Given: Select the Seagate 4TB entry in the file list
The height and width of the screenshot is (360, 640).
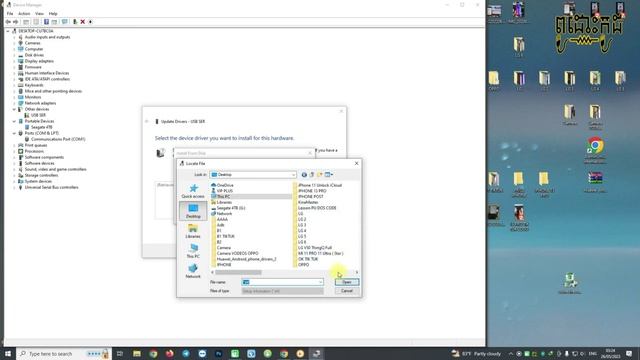Looking at the screenshot, I should pos(228,208).
